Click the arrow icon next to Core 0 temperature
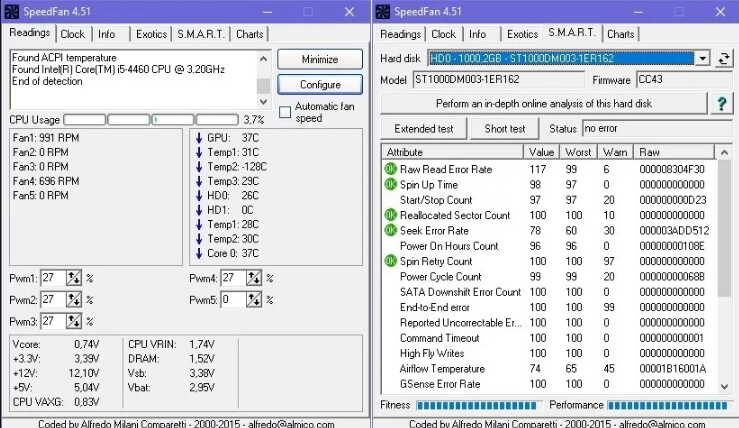Screen dimensions: 739x428 click(199, 253)
